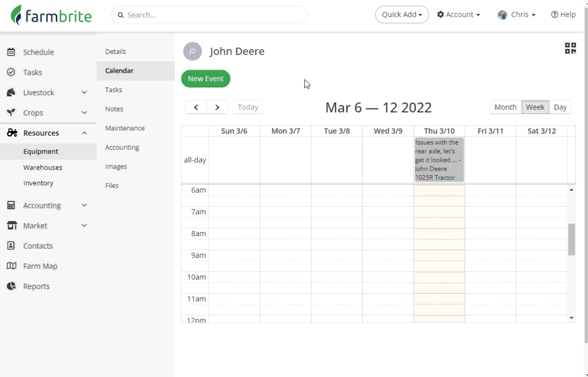Image resolution: width=588 pixels, height=377 pixels.
Task: Open the Quick Add dropdown
Action: [402, 15]
